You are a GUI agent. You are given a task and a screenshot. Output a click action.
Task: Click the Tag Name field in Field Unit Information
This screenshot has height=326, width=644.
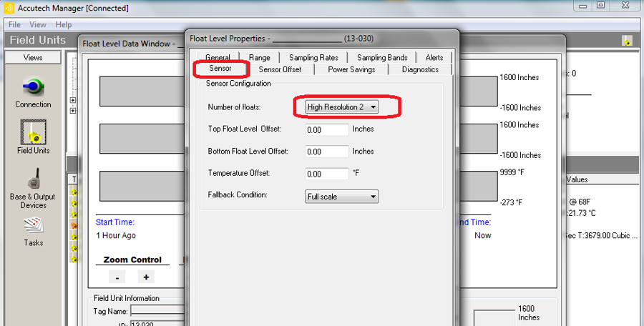coord(158,311)
